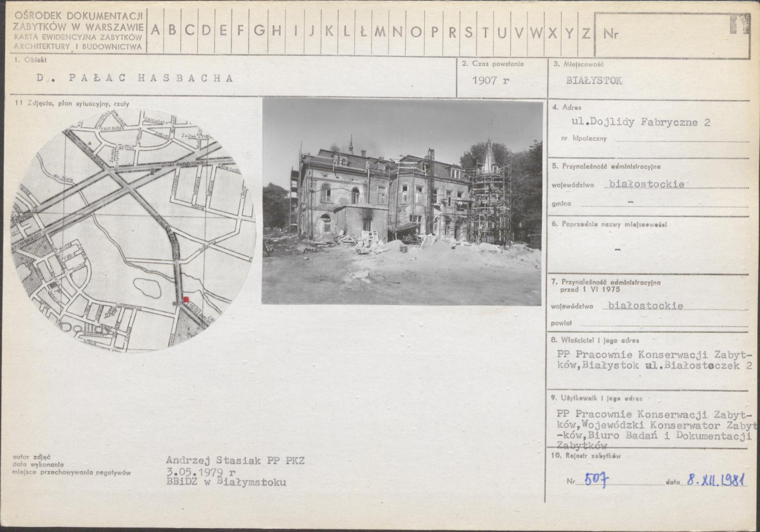Click the circular situational map
This screenshot has width=760, height=532.
pos(133,230)
